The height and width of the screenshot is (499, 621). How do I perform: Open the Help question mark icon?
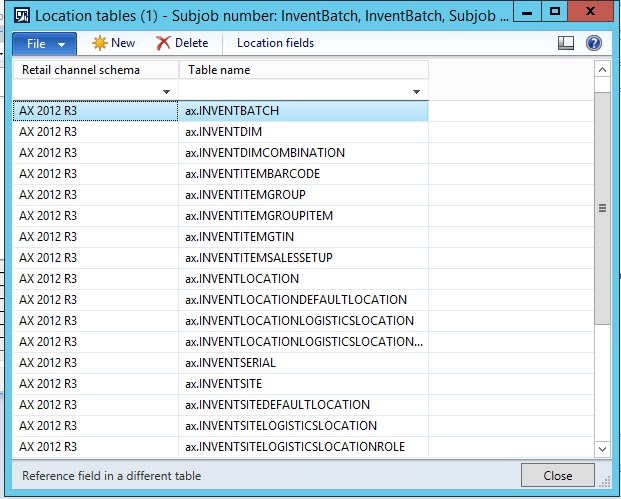593,43
